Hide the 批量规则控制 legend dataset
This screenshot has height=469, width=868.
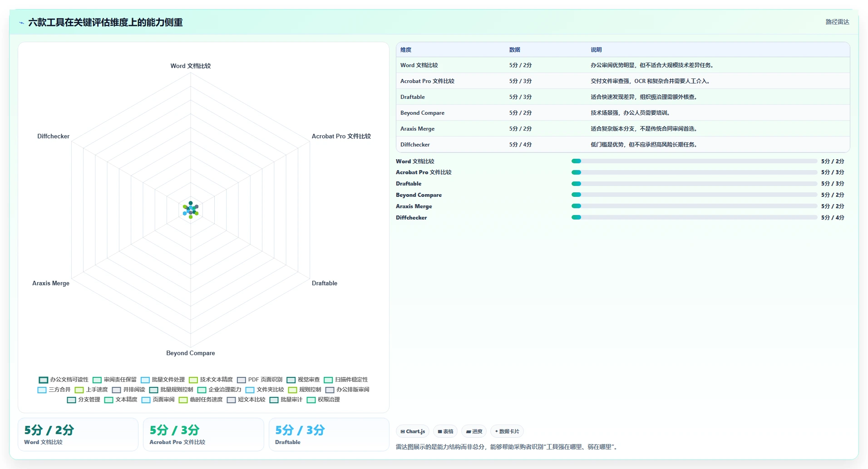171,390
